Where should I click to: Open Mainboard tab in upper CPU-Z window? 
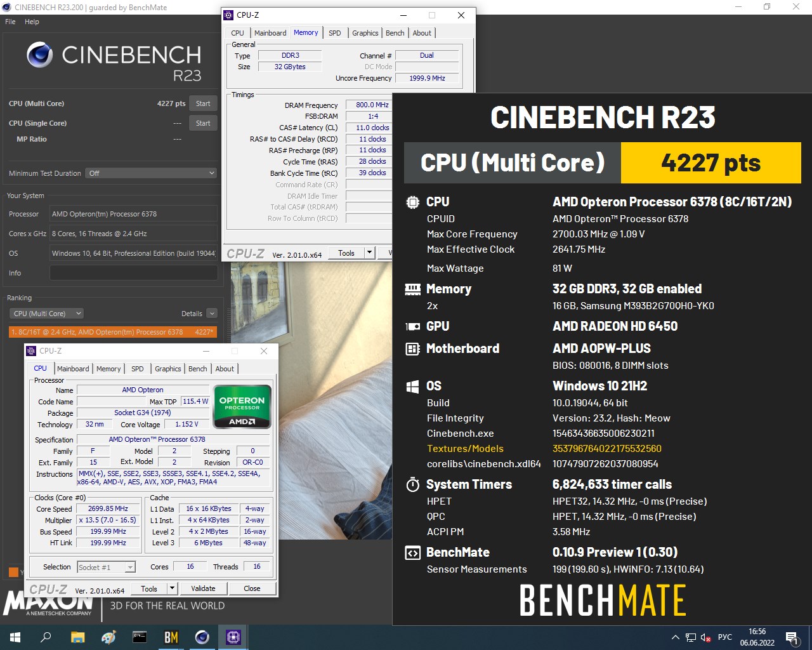270,33
